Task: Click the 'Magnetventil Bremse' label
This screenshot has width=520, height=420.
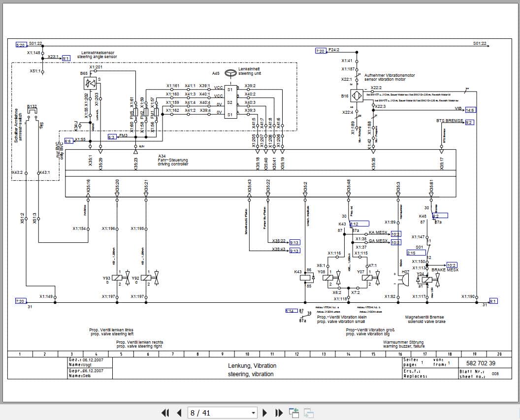Action: point(424,317)
